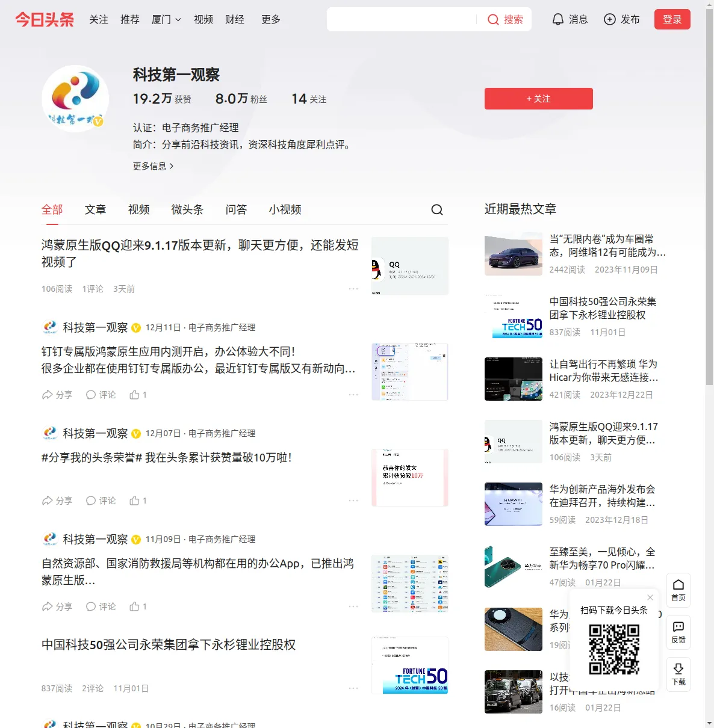Open the more-options dots on the 中国科技50强 post
This screenshot has height=728, width=714.
[x=353, y=688]
